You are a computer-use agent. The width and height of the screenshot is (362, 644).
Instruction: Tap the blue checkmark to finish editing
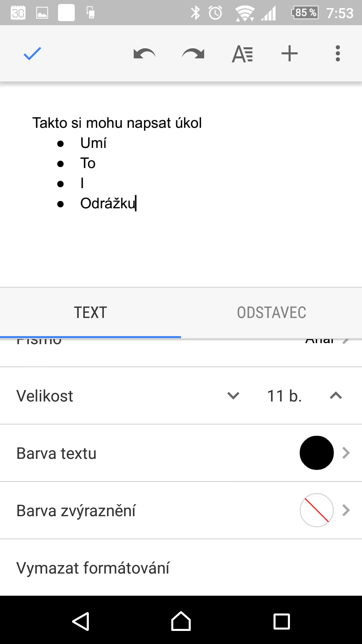click(32, 54)
